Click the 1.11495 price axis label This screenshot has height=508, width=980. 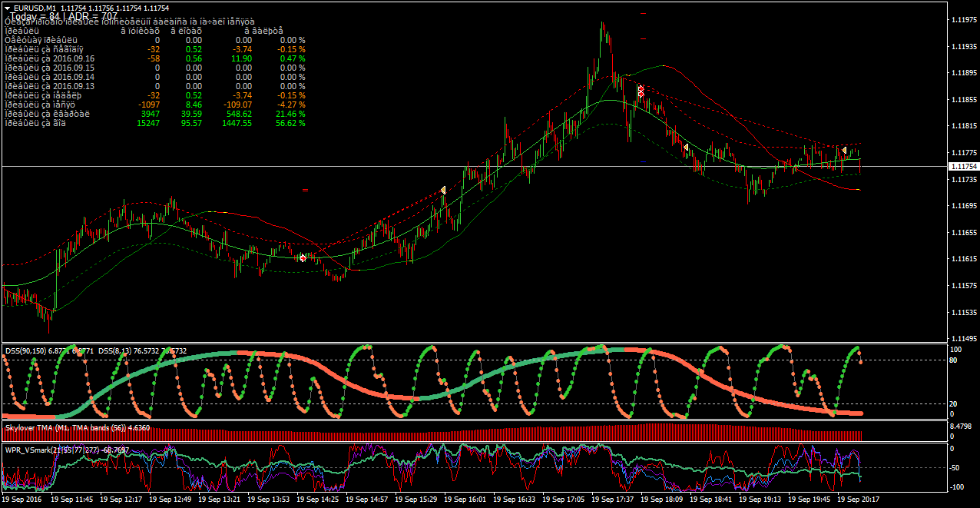963,339
